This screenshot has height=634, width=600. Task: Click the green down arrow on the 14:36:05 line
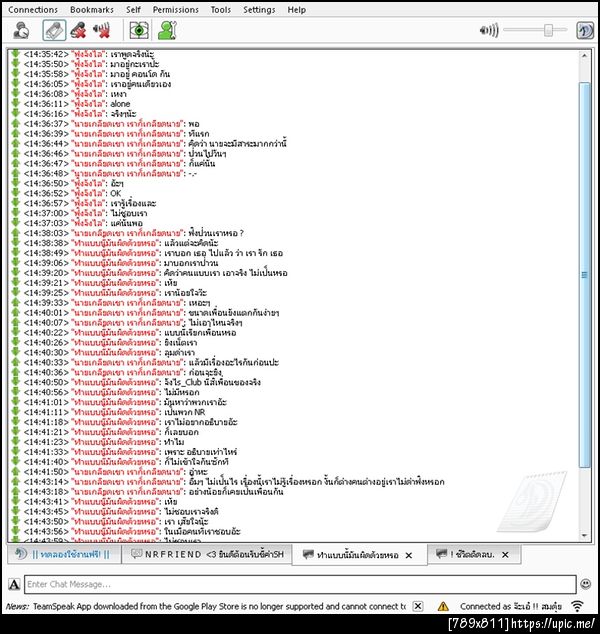coord(15,84)
